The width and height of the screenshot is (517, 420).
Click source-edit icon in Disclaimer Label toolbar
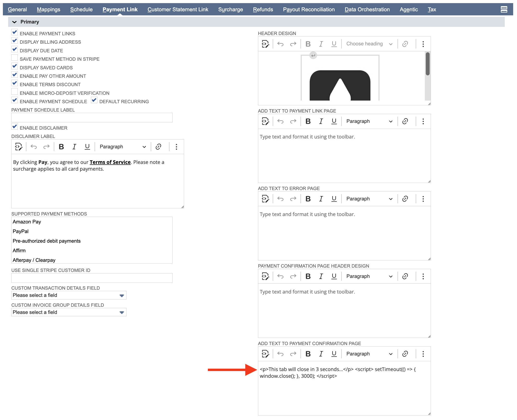(19, 147)
